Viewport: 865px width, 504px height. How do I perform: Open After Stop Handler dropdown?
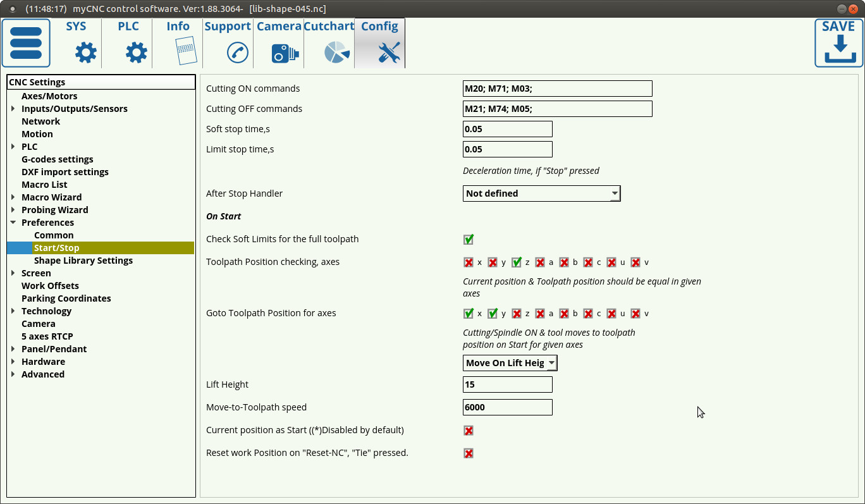[541, 194]
